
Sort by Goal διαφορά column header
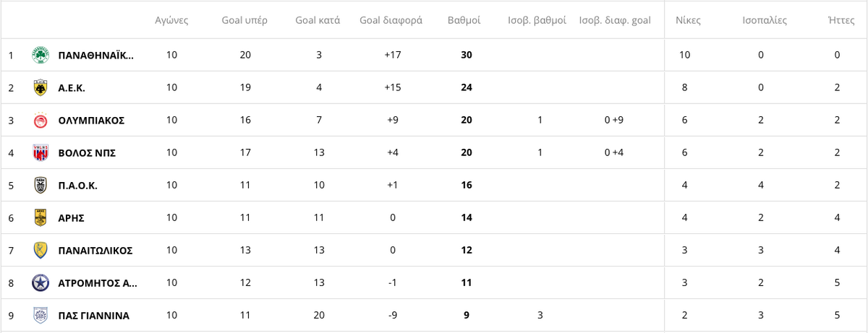click(391, 20)
